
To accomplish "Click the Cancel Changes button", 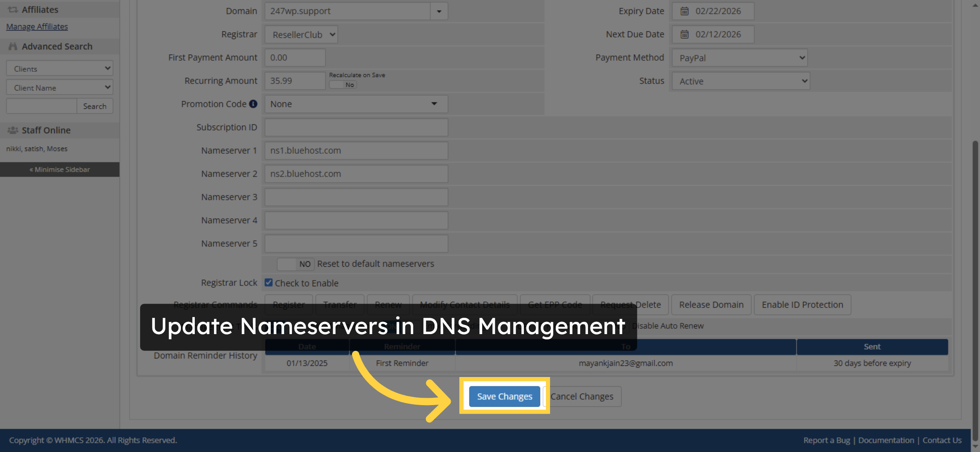I will (582, 396).
